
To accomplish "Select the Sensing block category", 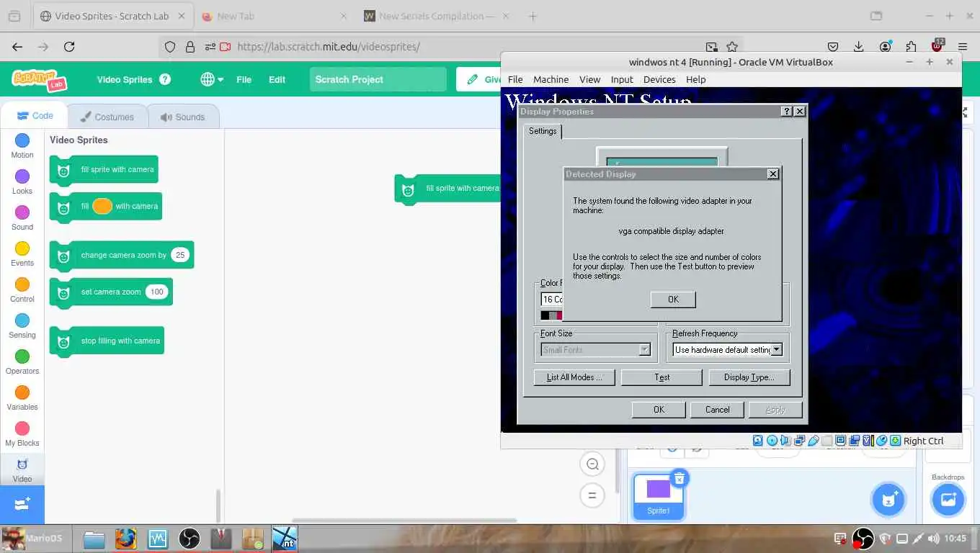I will click(x=22, y=326).
